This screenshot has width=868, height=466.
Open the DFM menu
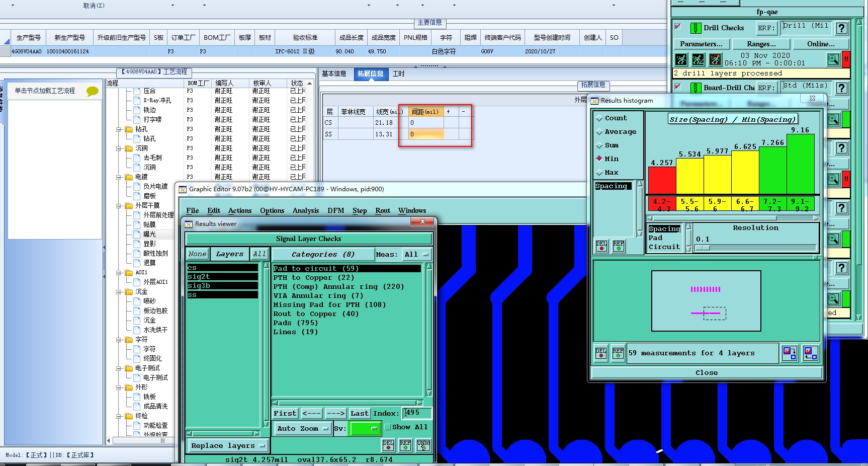336,211
